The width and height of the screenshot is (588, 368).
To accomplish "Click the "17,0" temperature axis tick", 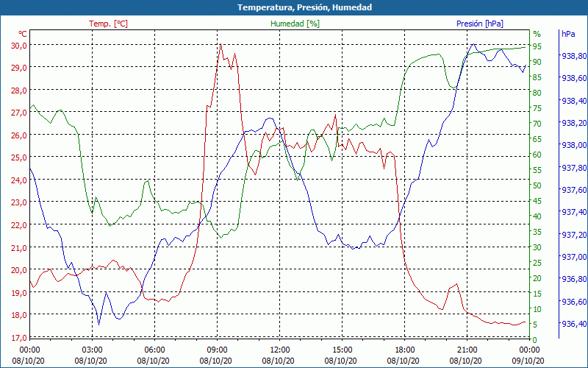I will click(19, 338).
